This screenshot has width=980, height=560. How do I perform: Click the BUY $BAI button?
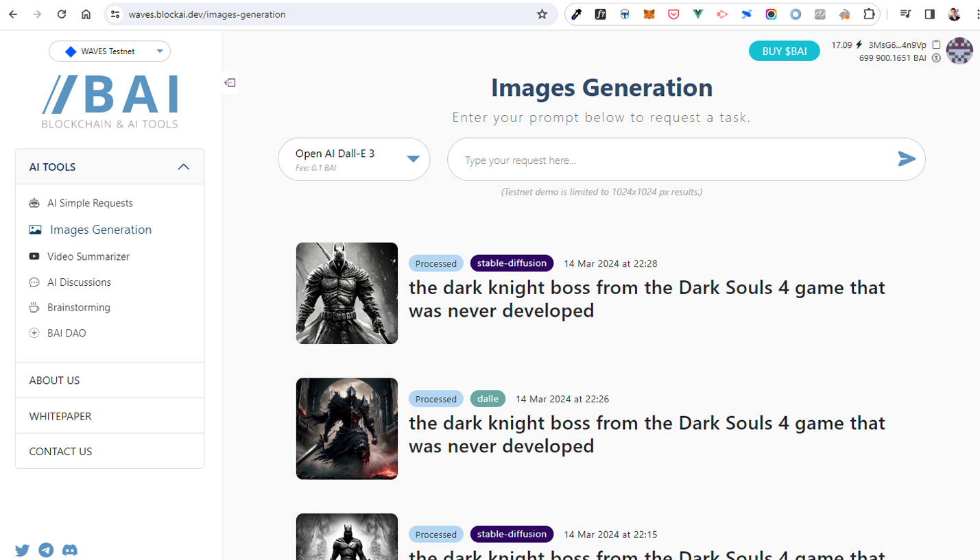click(x=785, y=51)
